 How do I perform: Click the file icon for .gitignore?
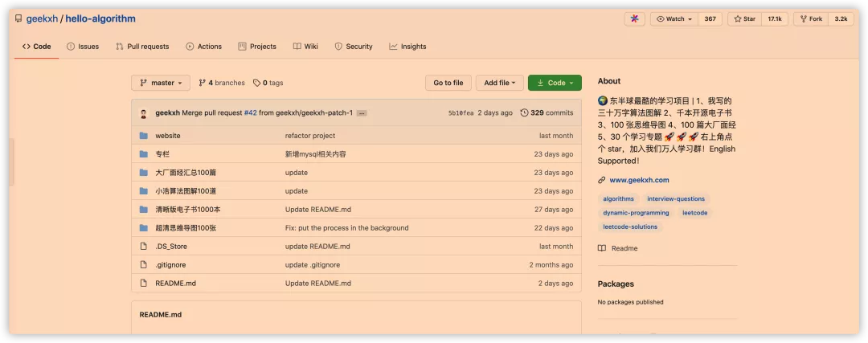pyautogui.click(x=144, y=265)
